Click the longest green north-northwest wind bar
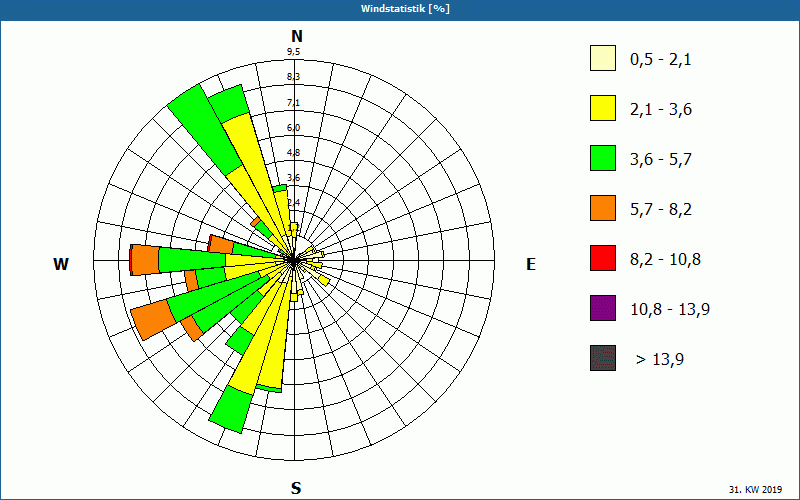 (x=204, y=129)
